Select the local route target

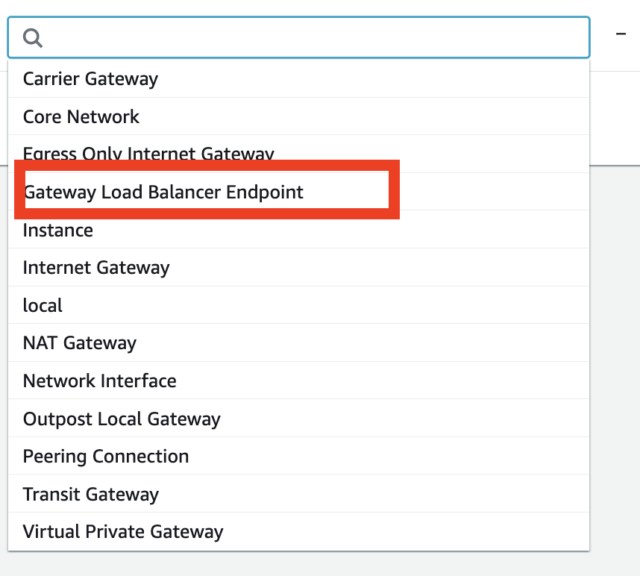pos(299,305)
